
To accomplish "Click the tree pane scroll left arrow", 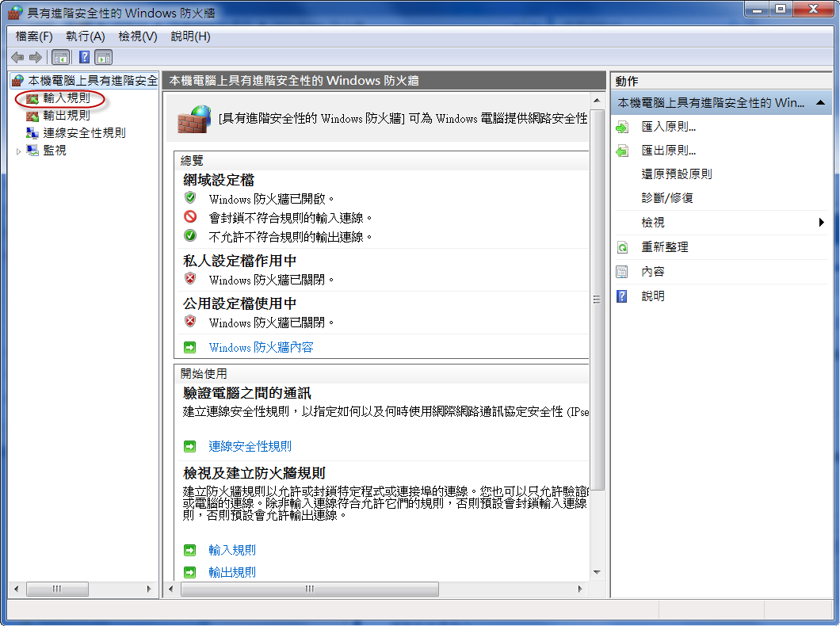I will (x=17, y=589).
